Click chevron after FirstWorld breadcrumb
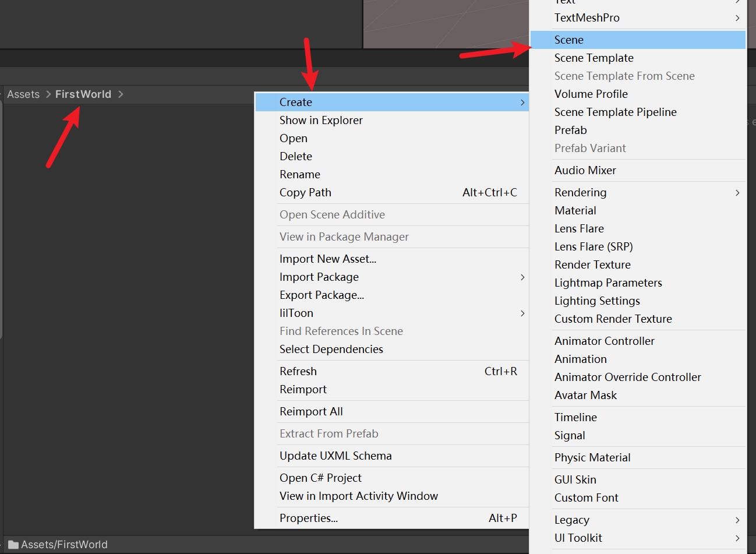 [x=121, y=94]
